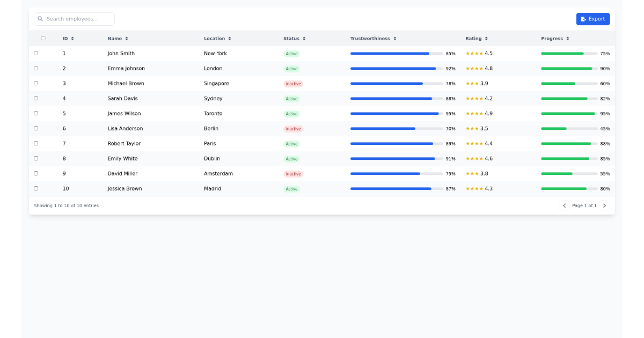This screenshot has height=338, width=644.
Task: Tick the checkbox for Jessica Brown
Action: [36, 188]
